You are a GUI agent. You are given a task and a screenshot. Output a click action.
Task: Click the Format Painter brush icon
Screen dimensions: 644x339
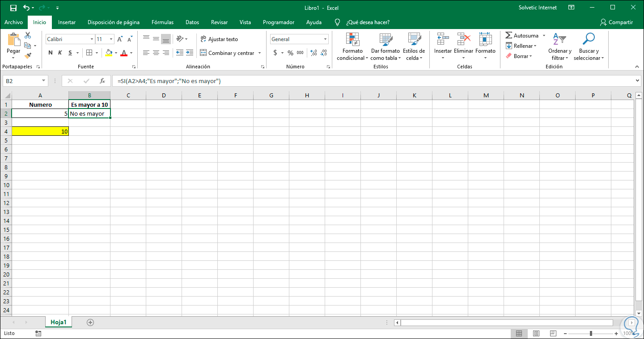pyautogui.click(x=28, y=56)
